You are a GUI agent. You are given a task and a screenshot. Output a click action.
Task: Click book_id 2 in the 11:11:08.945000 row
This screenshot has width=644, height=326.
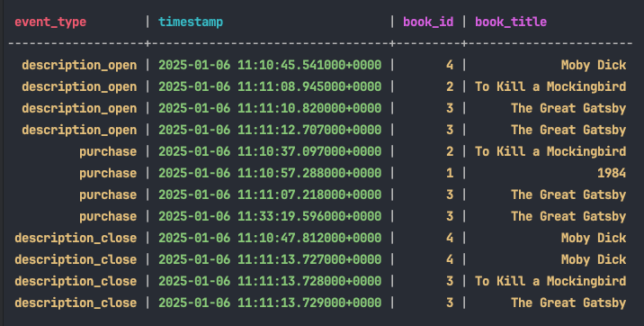click(x=450, y=86)
